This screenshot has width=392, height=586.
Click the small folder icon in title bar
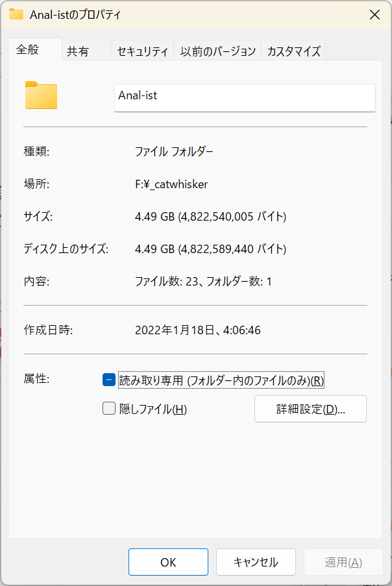tap(16, 14)
